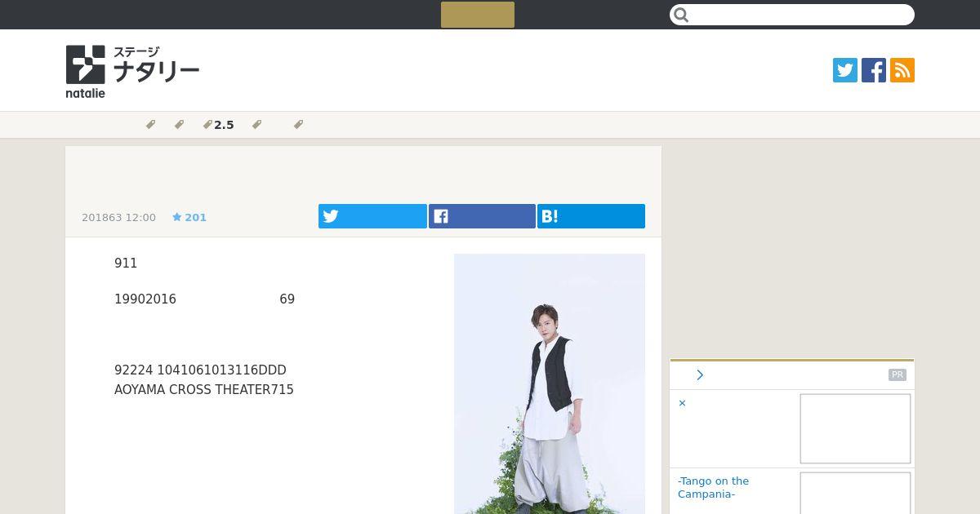Click the gold button in top bar

coord(478,15)
